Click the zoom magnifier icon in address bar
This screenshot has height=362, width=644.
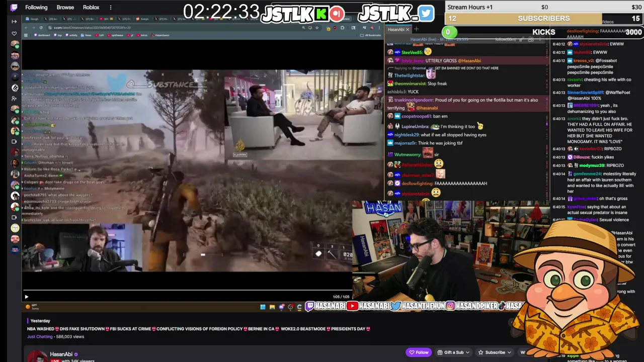pos(303,28)
